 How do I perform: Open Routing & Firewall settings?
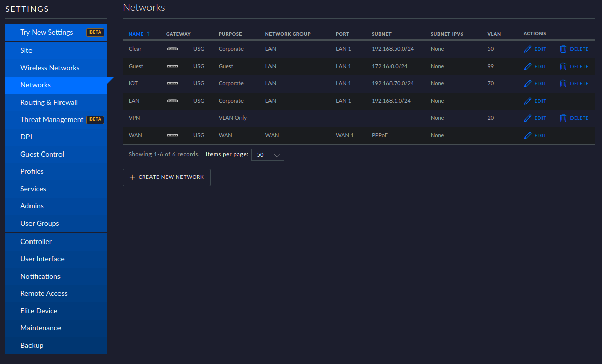(56, 102)
